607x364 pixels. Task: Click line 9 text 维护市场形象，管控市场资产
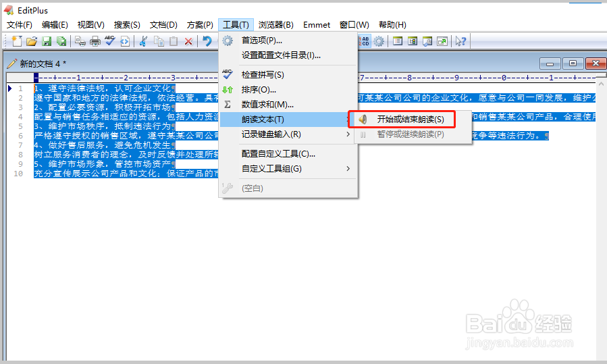pos(109,164)
